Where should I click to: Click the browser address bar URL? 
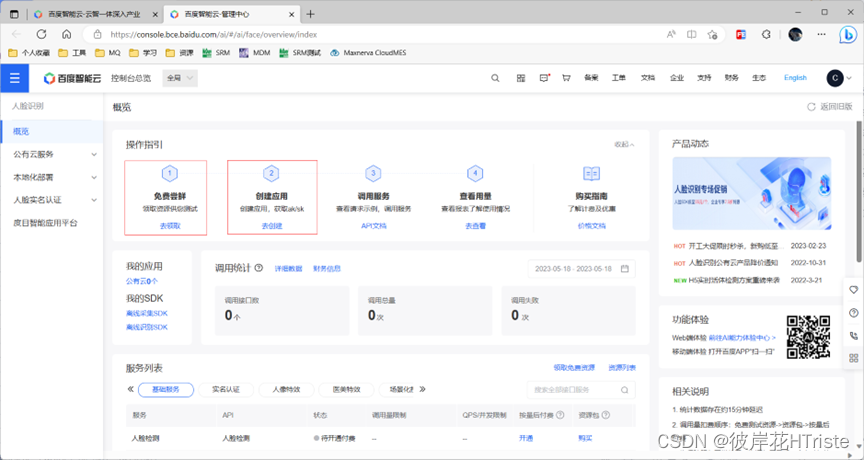tap(213, 34)
